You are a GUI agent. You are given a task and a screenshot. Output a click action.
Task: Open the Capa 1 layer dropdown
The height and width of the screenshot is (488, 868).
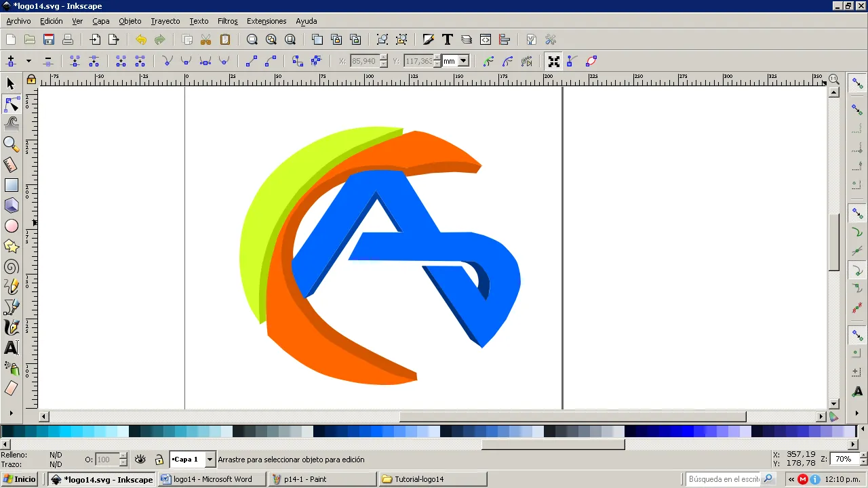click(x=193, y=459)
